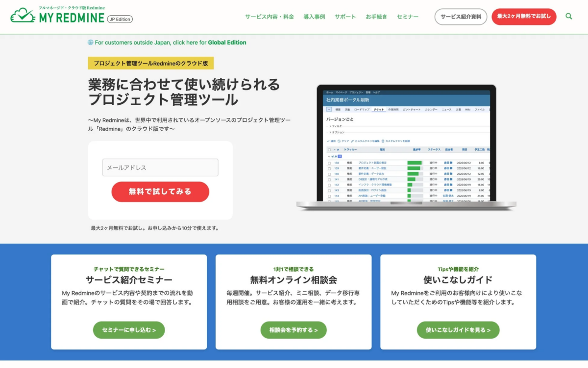Open the お手続き menu item
The height and width of the screenshot is (368, 588).
[376, 17]
